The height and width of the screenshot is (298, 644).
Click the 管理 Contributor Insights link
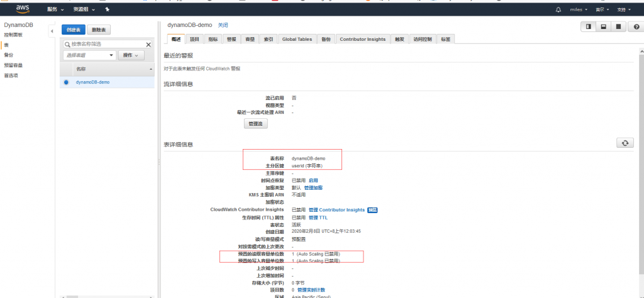(x=336, y=210)
